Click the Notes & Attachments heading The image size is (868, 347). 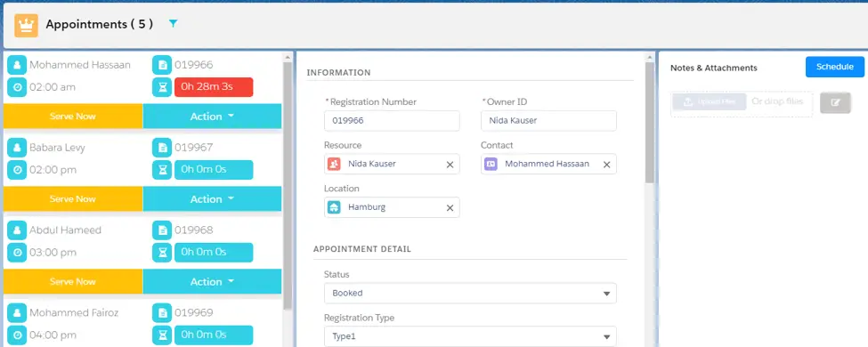click(714, 69)
